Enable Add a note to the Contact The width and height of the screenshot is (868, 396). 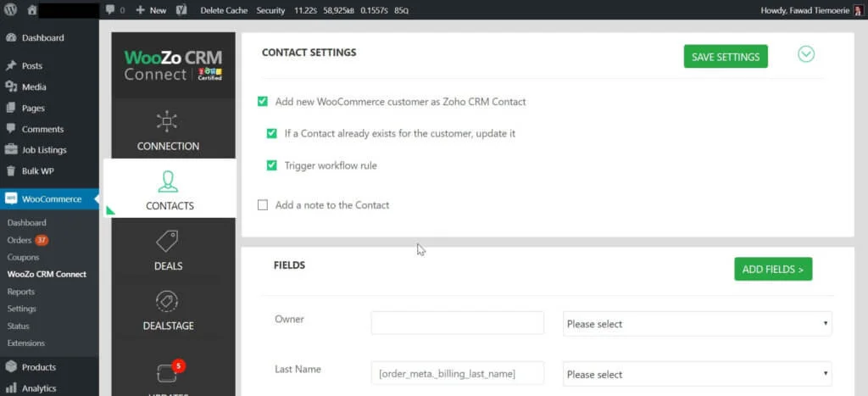[263, 204]
